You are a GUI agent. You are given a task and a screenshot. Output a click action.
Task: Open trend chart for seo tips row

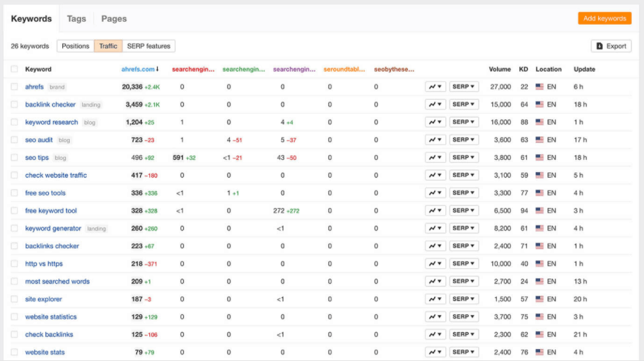[x=435, y=158]
